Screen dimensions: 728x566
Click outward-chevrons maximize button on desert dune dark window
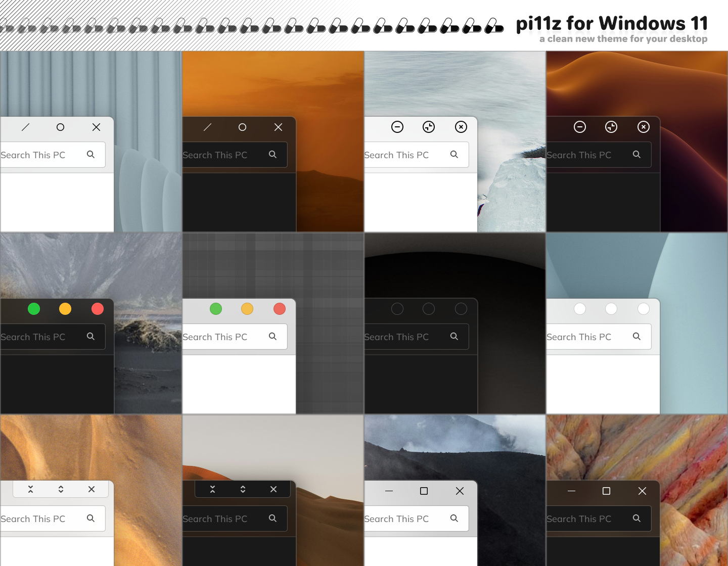point(243,489)
